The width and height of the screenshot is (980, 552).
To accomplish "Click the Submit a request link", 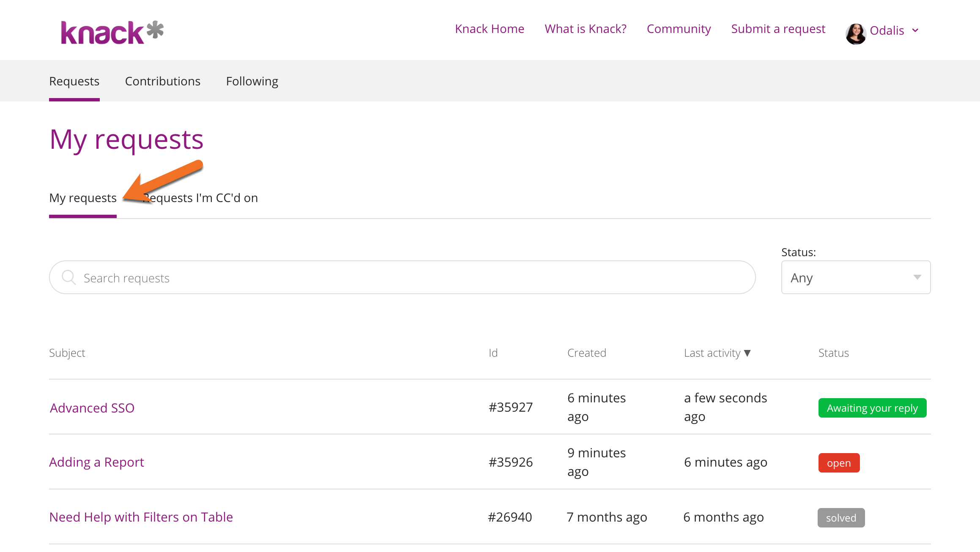I will pos(778,29).
